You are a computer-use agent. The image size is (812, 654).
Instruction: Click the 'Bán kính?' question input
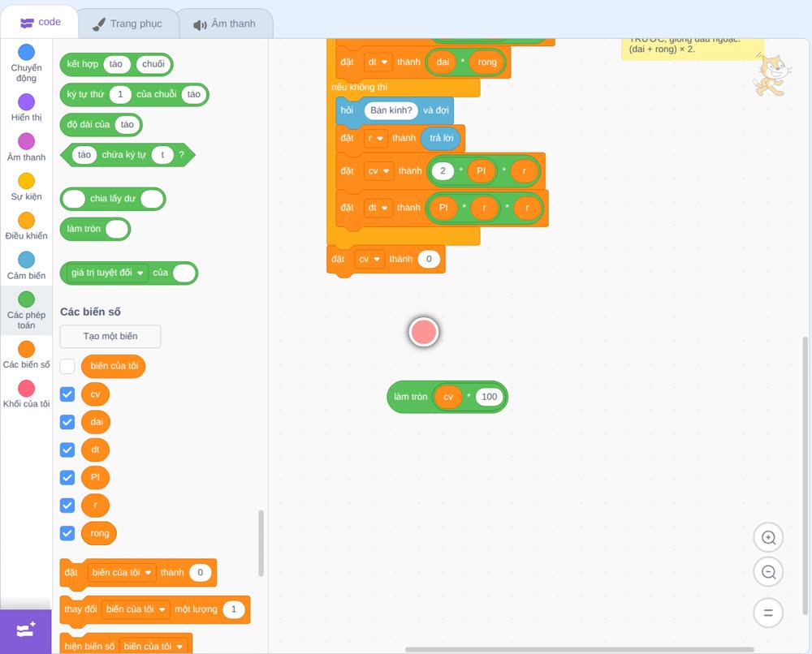pos(391,110)
